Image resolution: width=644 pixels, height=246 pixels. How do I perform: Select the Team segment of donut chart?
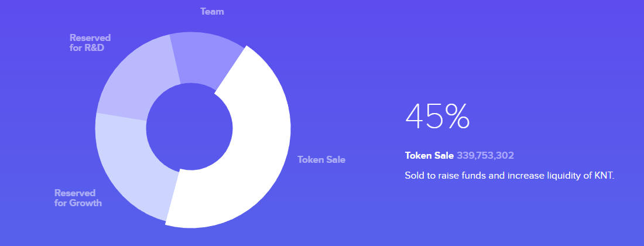click(205, 60)
